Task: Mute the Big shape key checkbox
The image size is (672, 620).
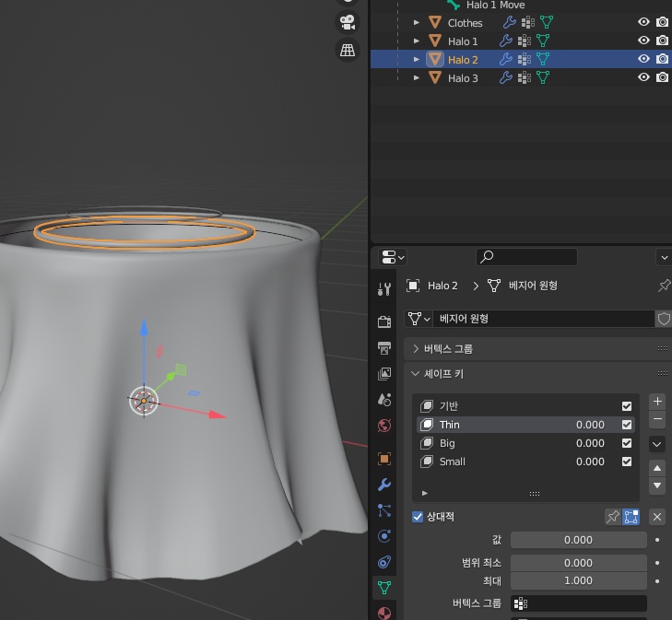Action: click(x=627, y=443)
